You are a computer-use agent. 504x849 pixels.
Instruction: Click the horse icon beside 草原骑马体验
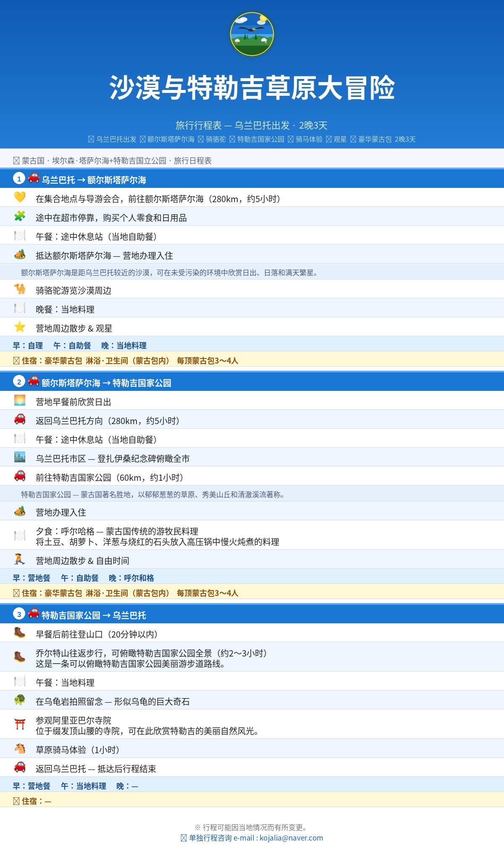[20, 748]
